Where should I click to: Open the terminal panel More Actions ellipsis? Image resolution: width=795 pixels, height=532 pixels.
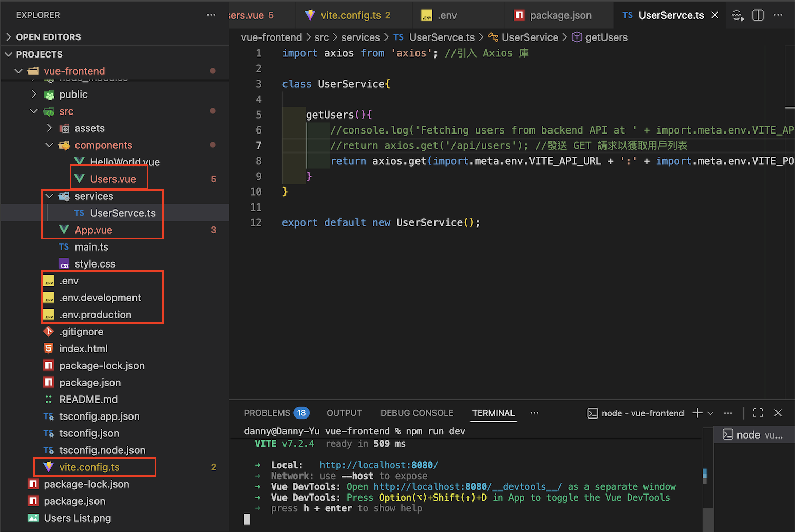click(728, 413)
